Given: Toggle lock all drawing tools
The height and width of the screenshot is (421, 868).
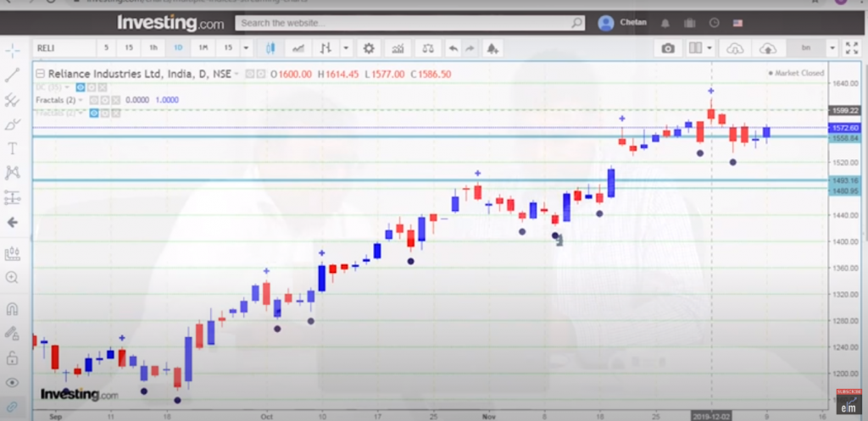Looking at the screenshot, I should [x=12, y=358].
